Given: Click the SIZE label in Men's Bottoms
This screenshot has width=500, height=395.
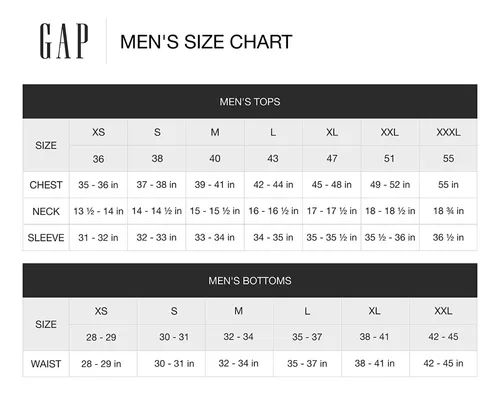Looking at the screenshot, I should [46, 324].
